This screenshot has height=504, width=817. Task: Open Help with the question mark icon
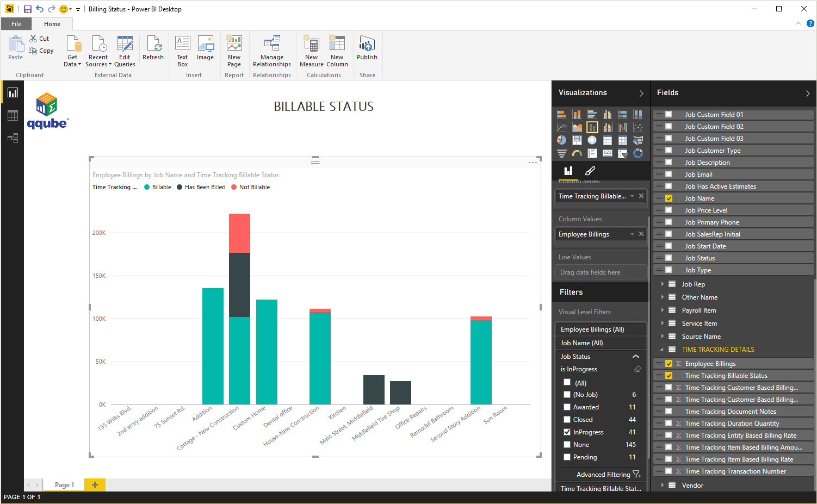[x=810, y=23]
